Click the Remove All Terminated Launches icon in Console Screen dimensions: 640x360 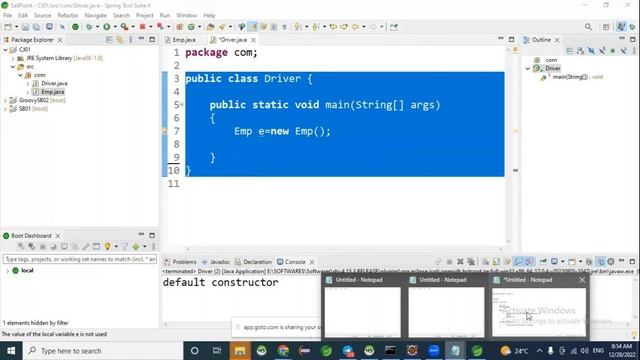pyautogui.click(x=471, y=262)
